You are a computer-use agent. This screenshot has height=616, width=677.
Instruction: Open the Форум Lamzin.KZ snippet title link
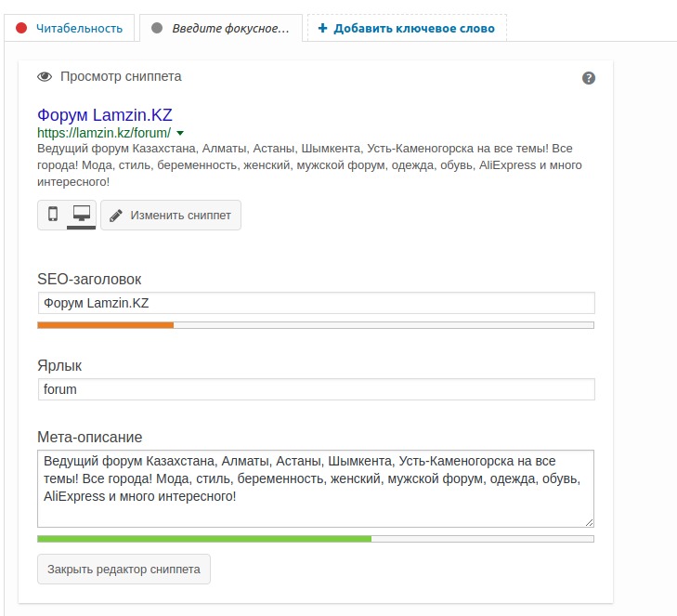(105, 115)
